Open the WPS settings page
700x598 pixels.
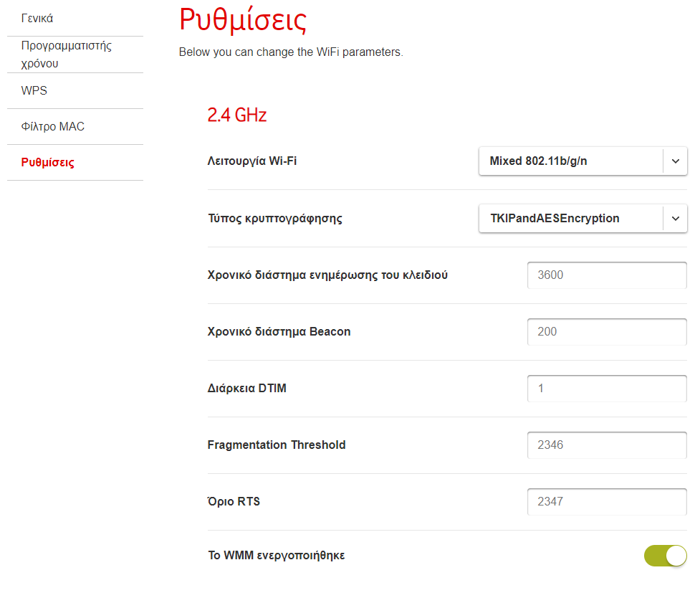pyautogui.click(x=34, y=91)
